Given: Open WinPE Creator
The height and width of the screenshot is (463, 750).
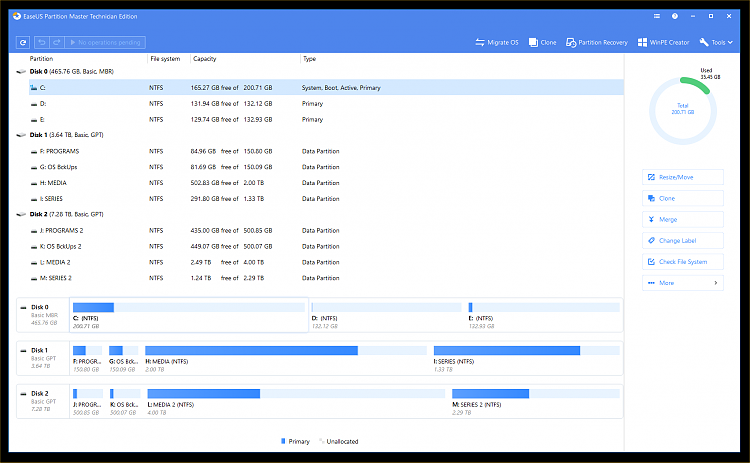Looking at the screenshot, I should pos(663,43).
